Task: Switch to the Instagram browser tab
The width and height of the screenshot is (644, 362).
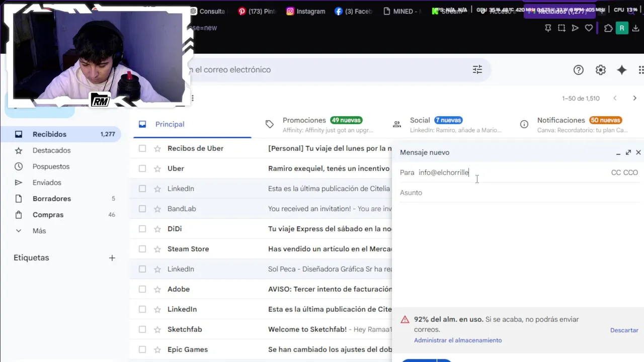Action: coord(305,11)
